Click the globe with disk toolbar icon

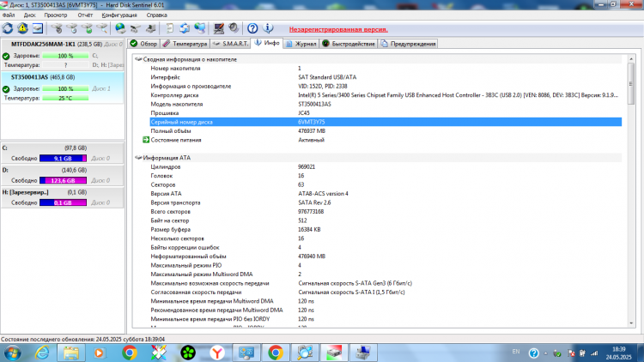120,28
